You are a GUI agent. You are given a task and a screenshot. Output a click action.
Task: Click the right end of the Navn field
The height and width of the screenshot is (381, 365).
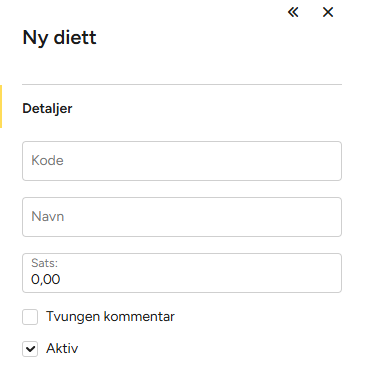[332, 217]
